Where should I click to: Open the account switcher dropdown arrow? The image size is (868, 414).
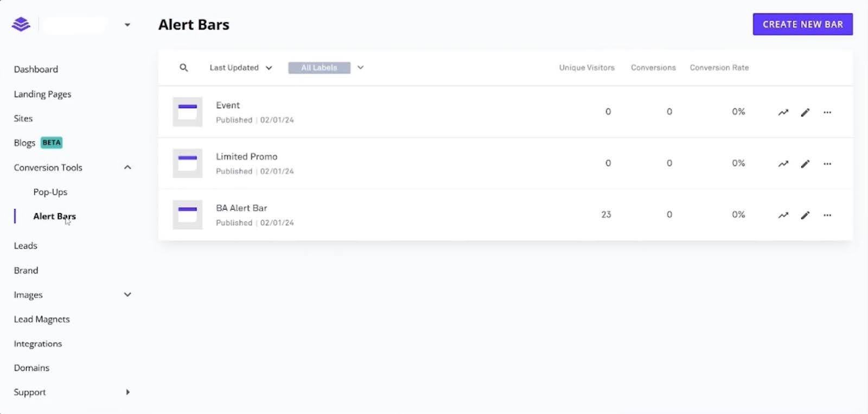tap(127, 25)
